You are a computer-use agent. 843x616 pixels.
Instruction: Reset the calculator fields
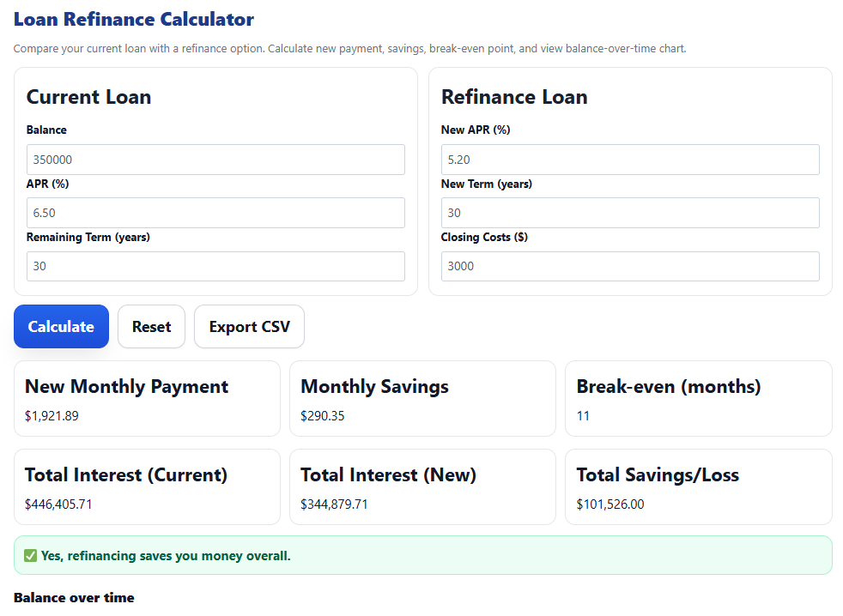152,326
